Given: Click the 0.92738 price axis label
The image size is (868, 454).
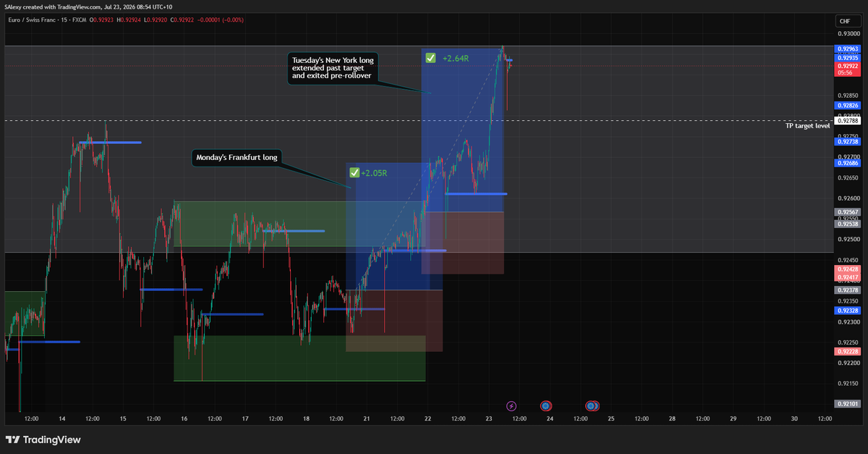Looking at the screenshot, I should pos(848,142).
